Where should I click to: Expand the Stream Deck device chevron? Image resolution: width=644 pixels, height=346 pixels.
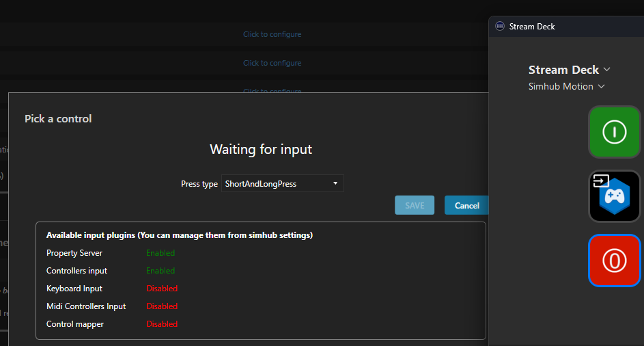click(606, 70)
